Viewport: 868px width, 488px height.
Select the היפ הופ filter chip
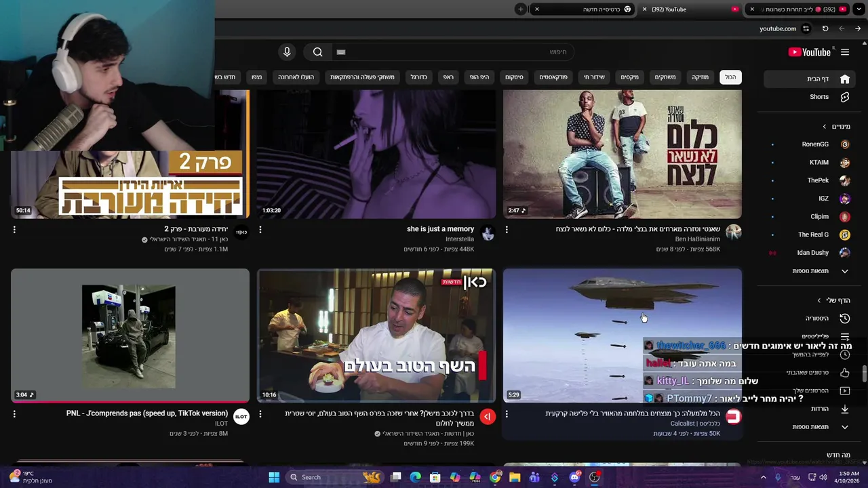point(479,77)
